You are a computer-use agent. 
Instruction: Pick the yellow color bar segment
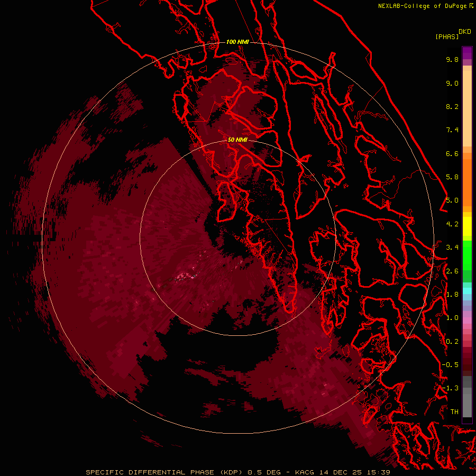coord(467,226)
